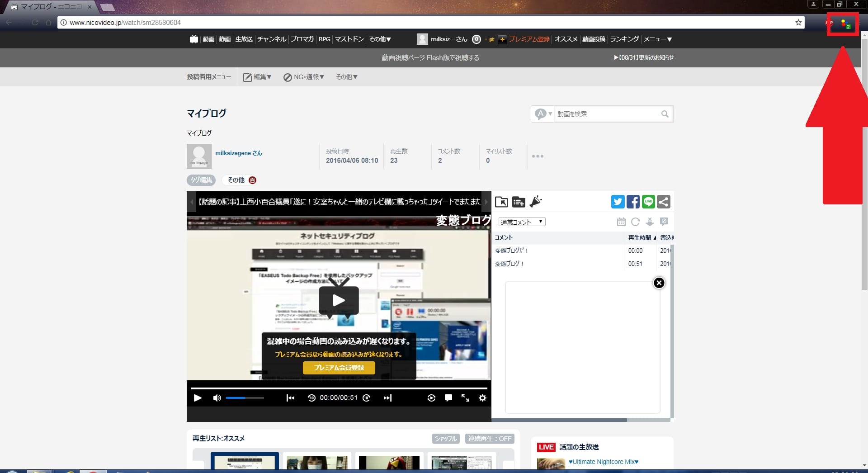Toggle the シャッフル playlist button
The height and width of the screenshot is (473, 868).
446,439
